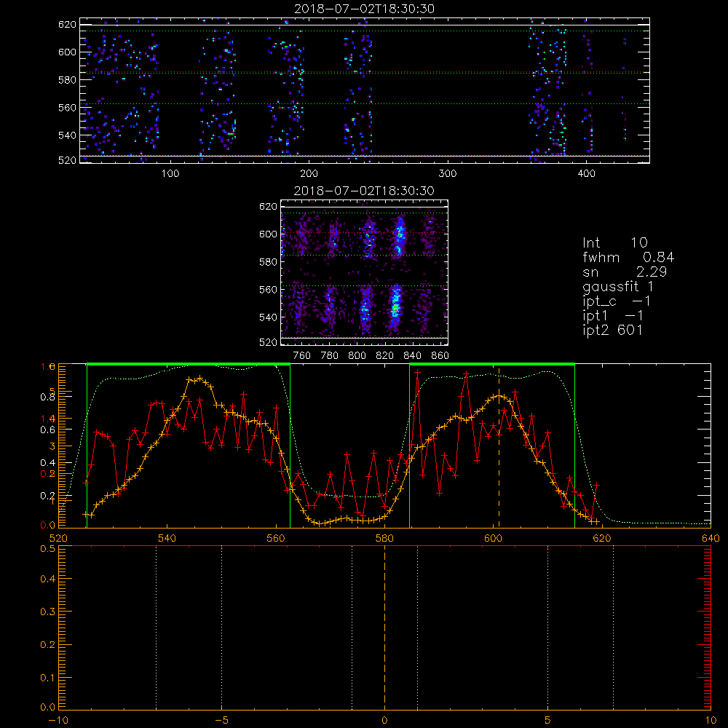Select the 'ipt2 601' parameter line
728x728 pixels.
click(x=613, y=331)
